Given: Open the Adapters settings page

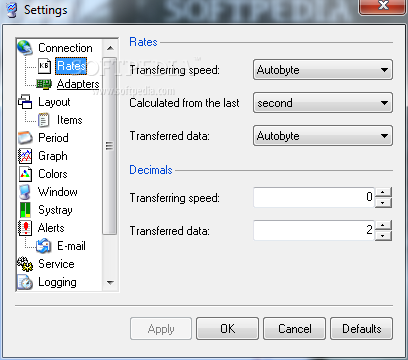Looking at the screenshot, I should tap(78, 84).
